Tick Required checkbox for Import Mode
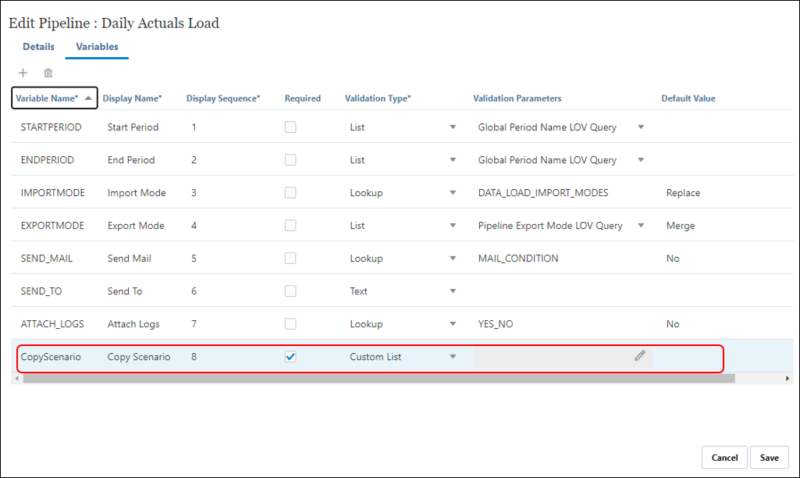 coord(290,192)
